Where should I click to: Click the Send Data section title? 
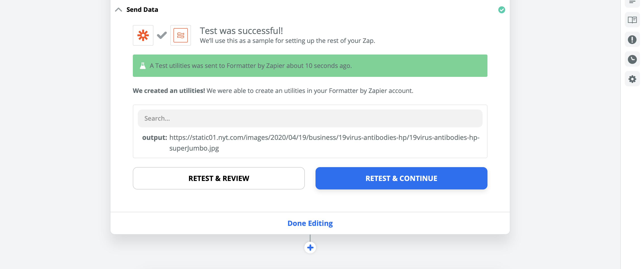(142, 10)
